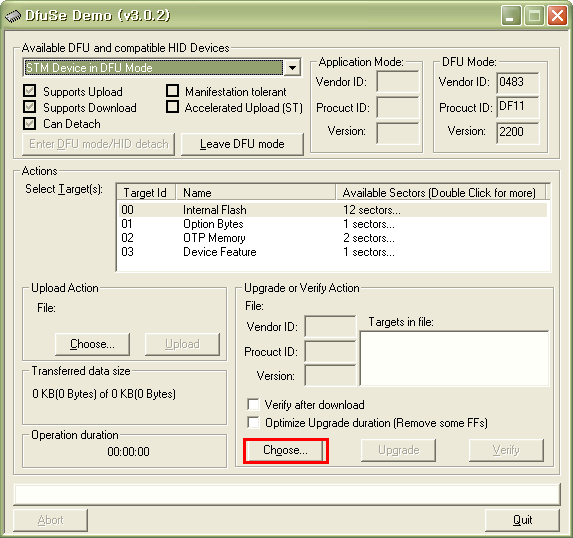Click the bottom progress bar
Screen dimensions: 573x538
[x=287, y=495]
